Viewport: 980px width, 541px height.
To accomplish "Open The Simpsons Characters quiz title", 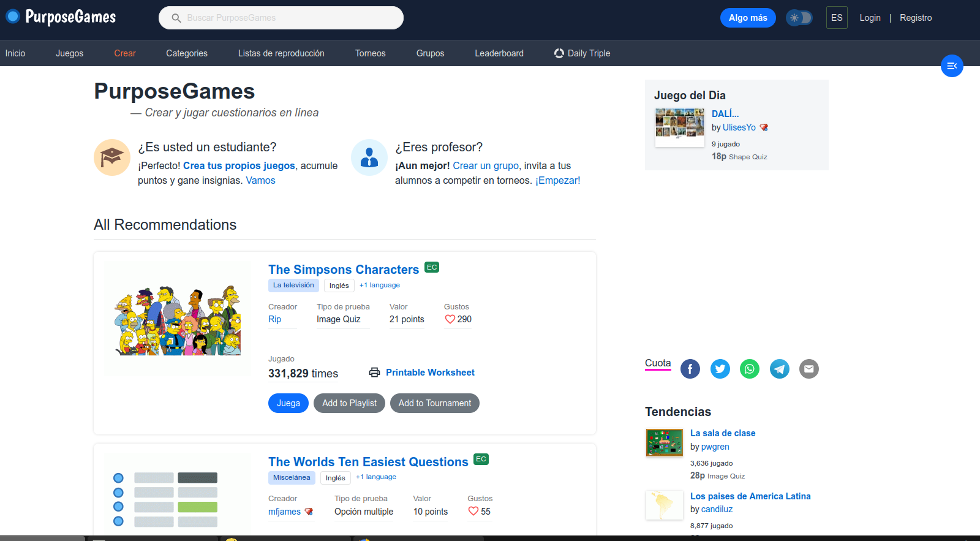I will pyautogui.click(x=344, y=270).
